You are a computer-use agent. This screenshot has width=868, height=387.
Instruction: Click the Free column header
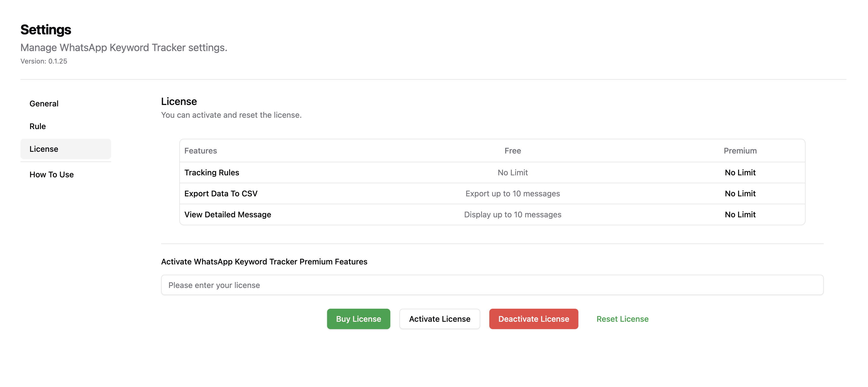pos(513,151)
